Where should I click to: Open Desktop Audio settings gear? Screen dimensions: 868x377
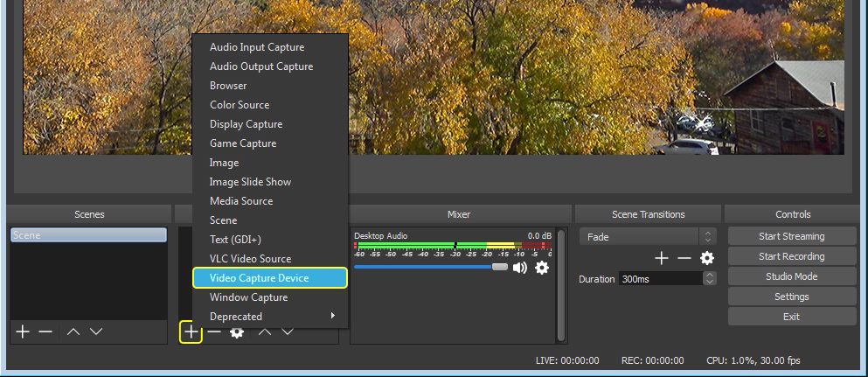pos(542,267)
